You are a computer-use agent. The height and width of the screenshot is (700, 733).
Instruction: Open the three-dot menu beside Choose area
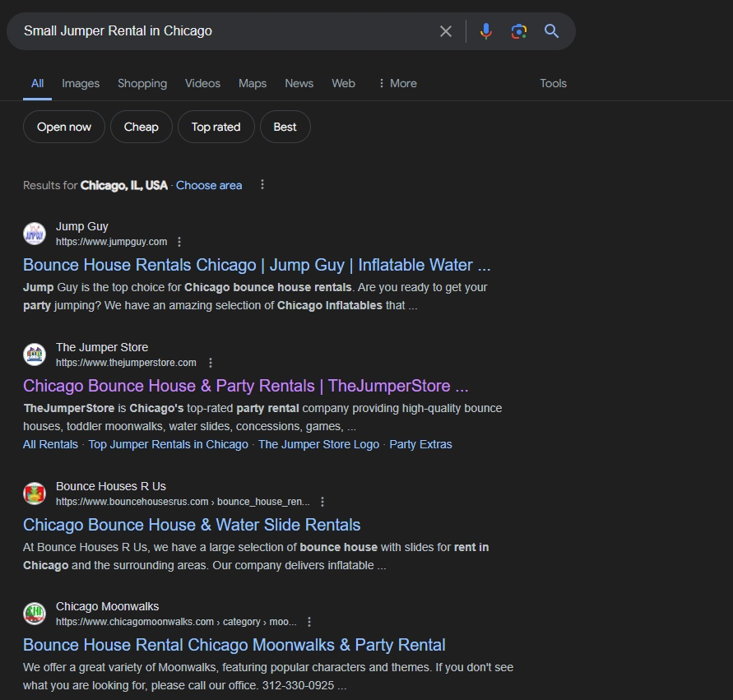click(262, 185)
